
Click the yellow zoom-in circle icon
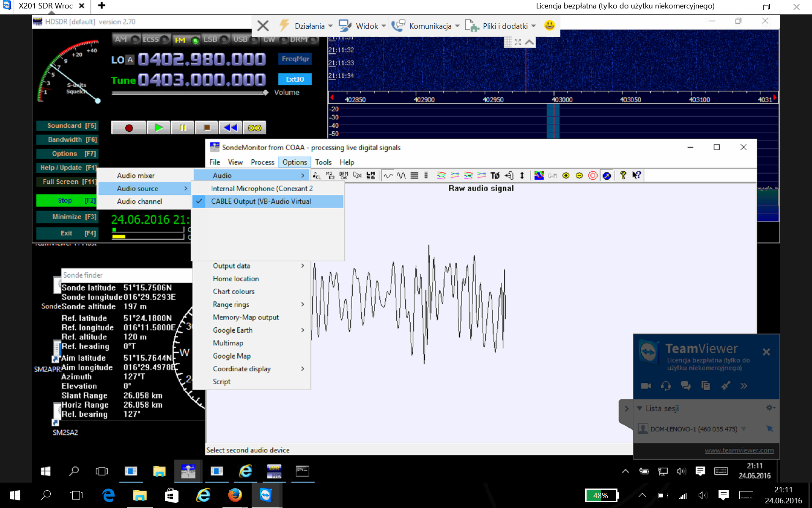566,175
